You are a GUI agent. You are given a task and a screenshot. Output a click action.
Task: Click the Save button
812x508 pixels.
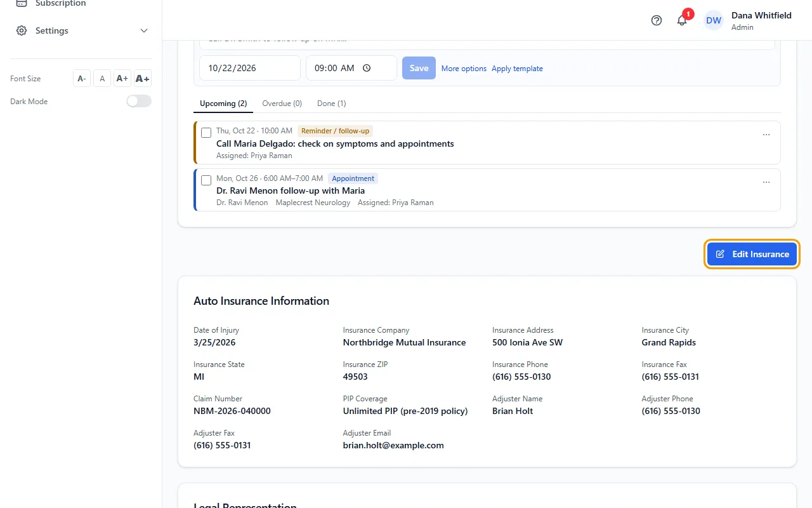tap(419, 68)
